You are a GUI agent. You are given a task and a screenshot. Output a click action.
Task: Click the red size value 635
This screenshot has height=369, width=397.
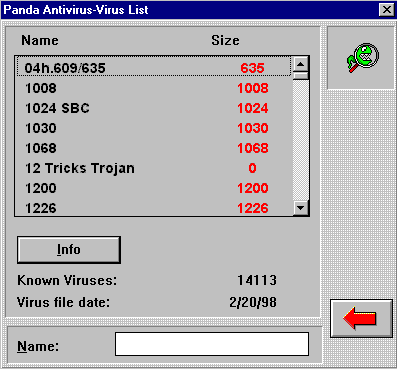[252, 68]
